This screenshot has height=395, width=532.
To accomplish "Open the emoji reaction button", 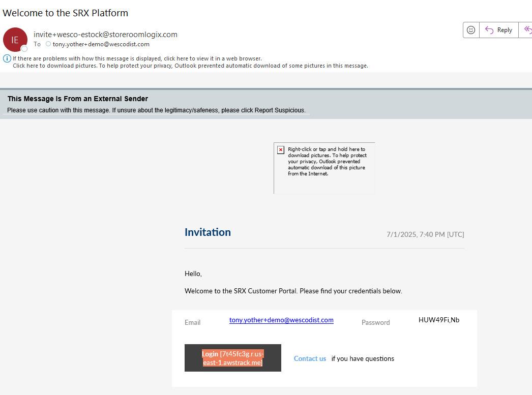I will point(471,30).
